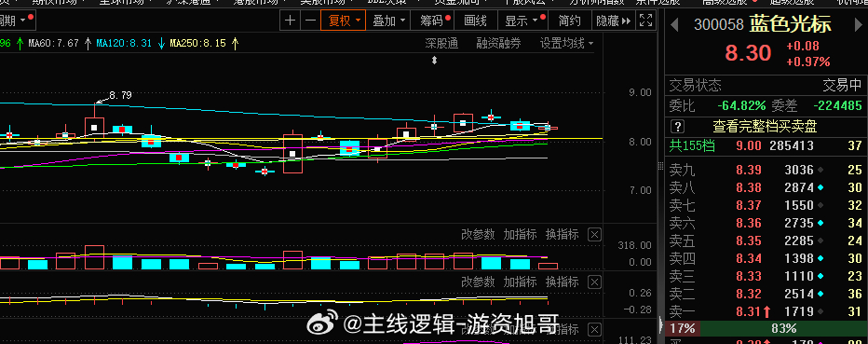Close the volume indicator panel
The image size is (868, 344).
594,235
